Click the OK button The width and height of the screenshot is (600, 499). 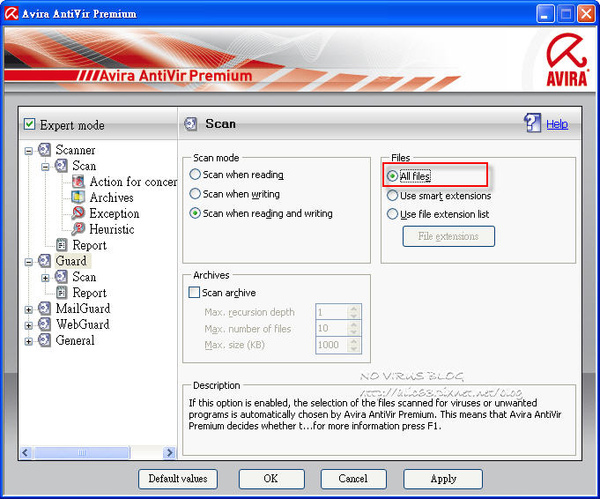[271, 479]
